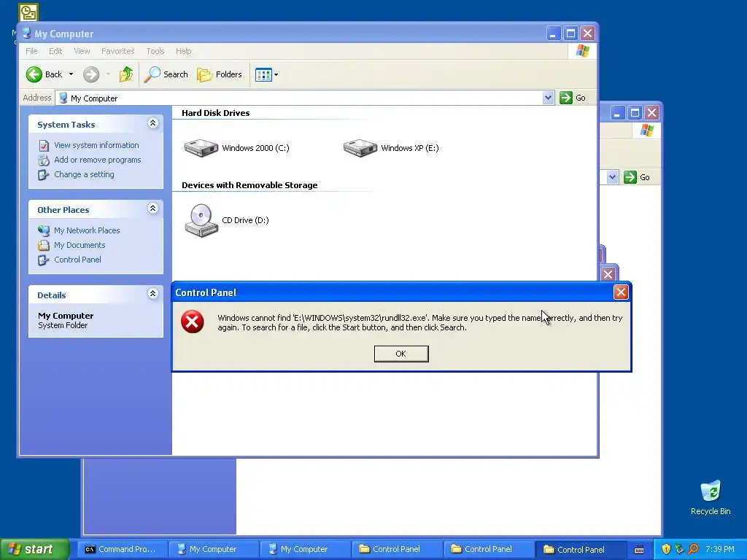This screenshot has width=747, height=560.
Task: Close the Control Panel error dialog
Action: tap(620, 292)
